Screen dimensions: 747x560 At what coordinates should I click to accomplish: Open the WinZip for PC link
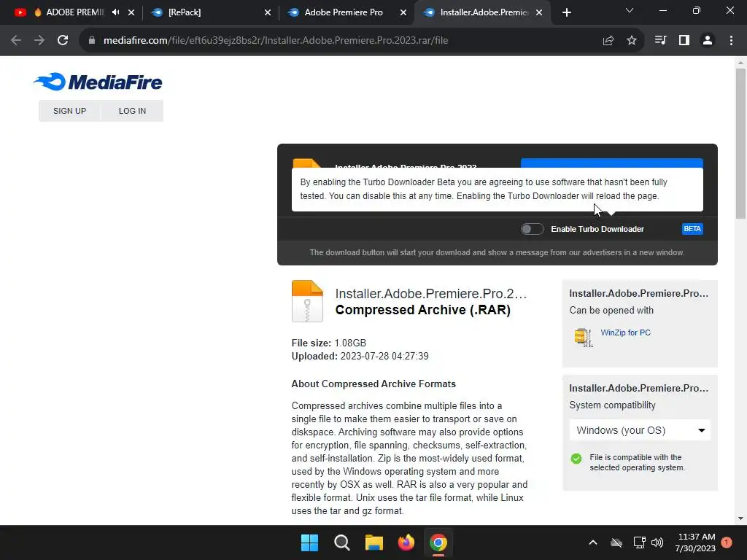[x=625, y=332]
